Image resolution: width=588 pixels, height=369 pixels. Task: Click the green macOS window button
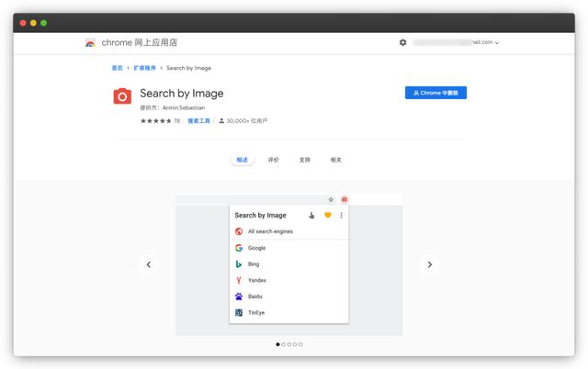tap(43, 23)
